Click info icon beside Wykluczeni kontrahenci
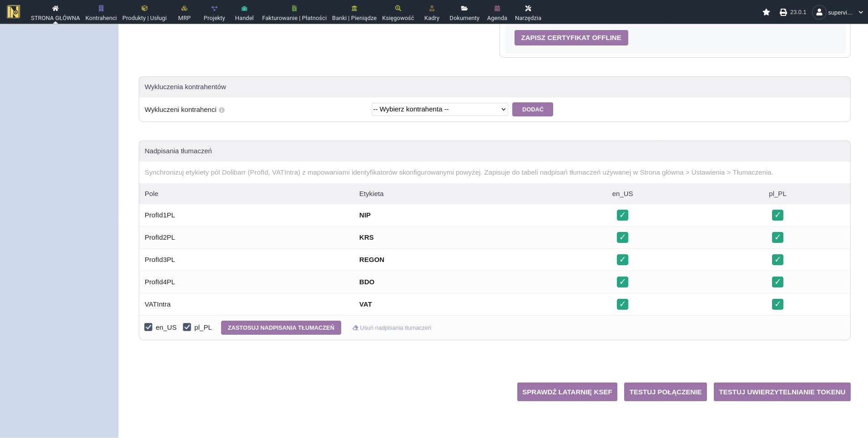 [222, 110]
